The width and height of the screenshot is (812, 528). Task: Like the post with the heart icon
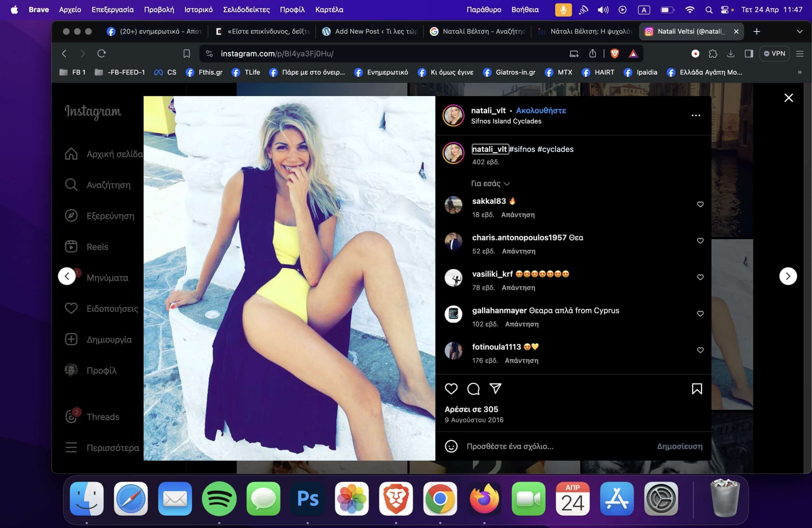click(x=451, y=388)
